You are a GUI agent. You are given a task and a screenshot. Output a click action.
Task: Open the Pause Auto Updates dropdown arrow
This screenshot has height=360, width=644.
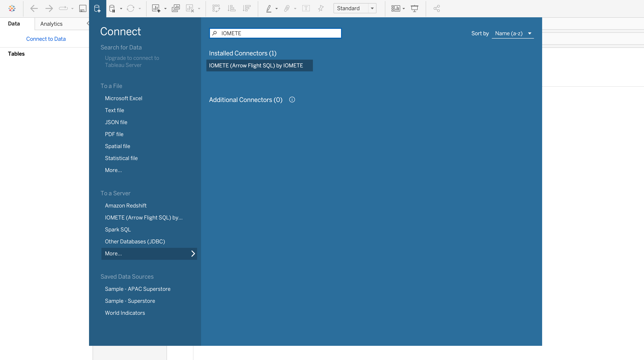(121, 8)
